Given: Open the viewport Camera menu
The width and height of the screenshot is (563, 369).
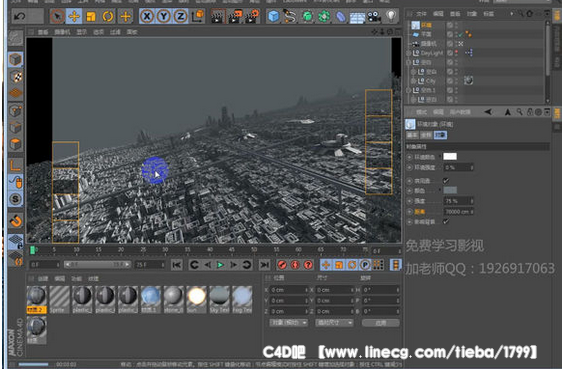Looking at the screenshot, I should tap(62, 32).
